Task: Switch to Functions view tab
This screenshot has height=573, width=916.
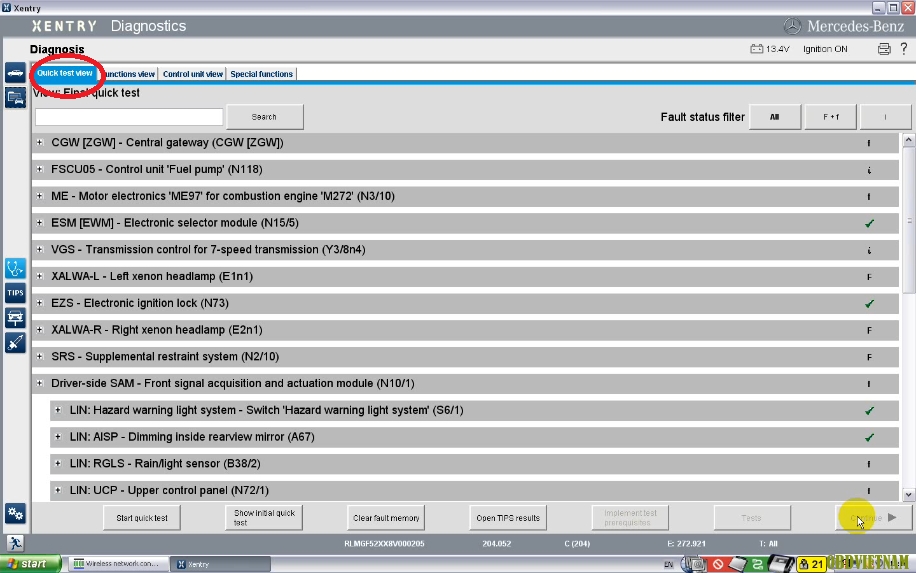Action: pos(130,74)
